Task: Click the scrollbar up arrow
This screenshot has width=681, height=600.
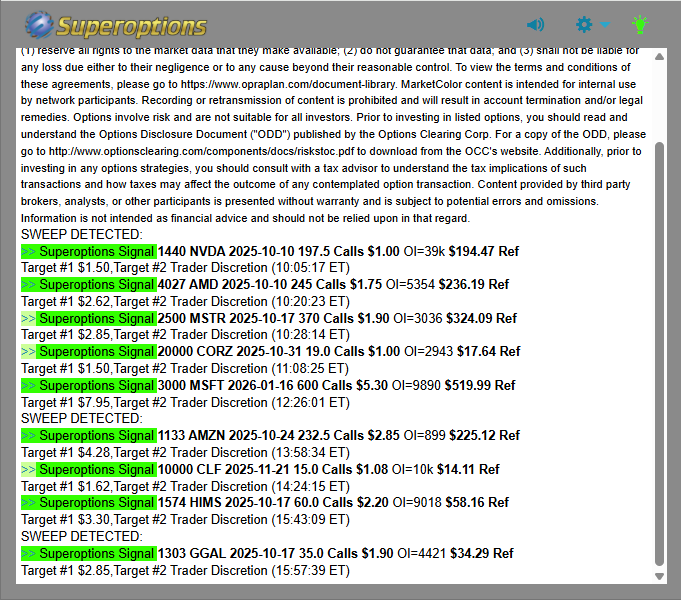Action: coord(658,57)
